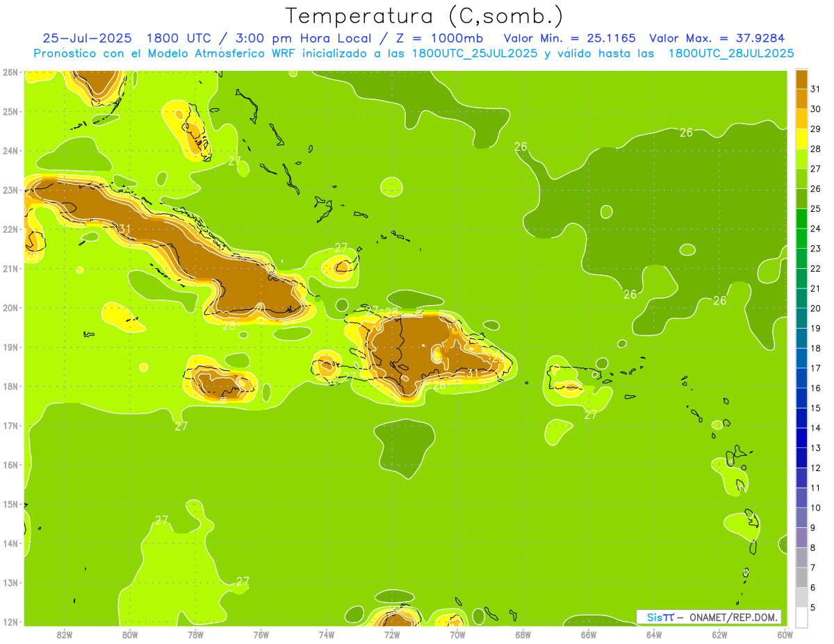
Task: Click the color scale label '10'
Action: tap(815, 507)
